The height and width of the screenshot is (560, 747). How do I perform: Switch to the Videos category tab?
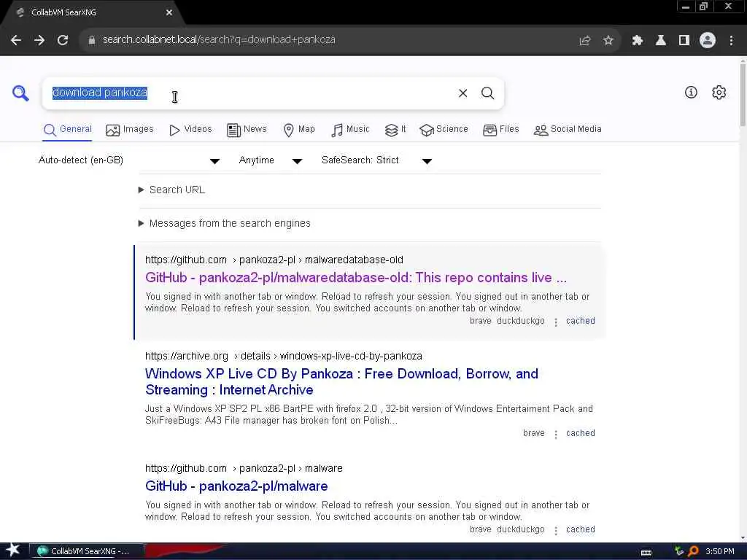(x=190, y=130)
